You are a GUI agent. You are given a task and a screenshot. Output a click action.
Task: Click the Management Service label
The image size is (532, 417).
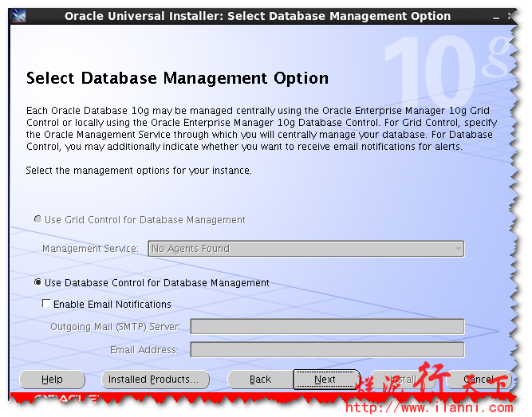click(x=90, y=249)
